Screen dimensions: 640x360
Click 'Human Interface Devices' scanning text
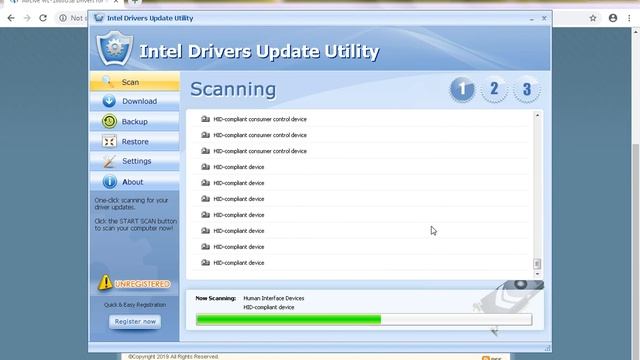(273, 298)
